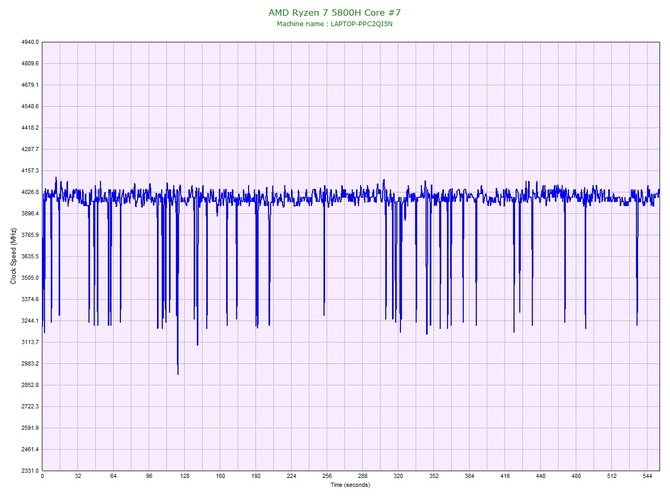This screenshot has height=502, width=670.
Task: Click the 192 time axis tick label
Action: [x=256, y=476]
